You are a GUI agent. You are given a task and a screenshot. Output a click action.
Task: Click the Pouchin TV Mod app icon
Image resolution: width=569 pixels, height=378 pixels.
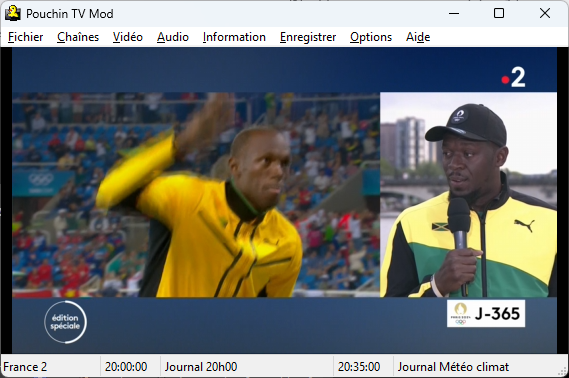(13, 13)
